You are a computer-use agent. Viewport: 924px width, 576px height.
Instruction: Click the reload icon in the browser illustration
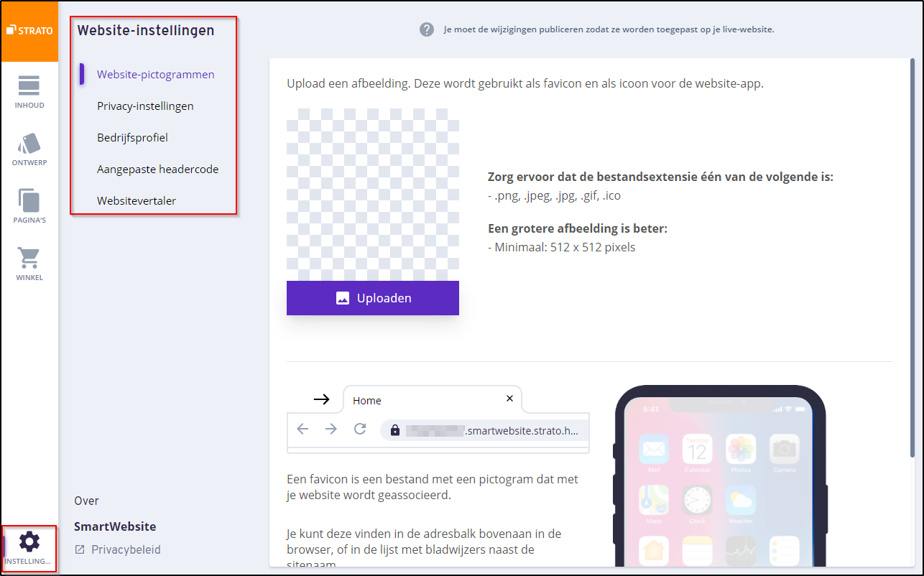tap(360, 429)
